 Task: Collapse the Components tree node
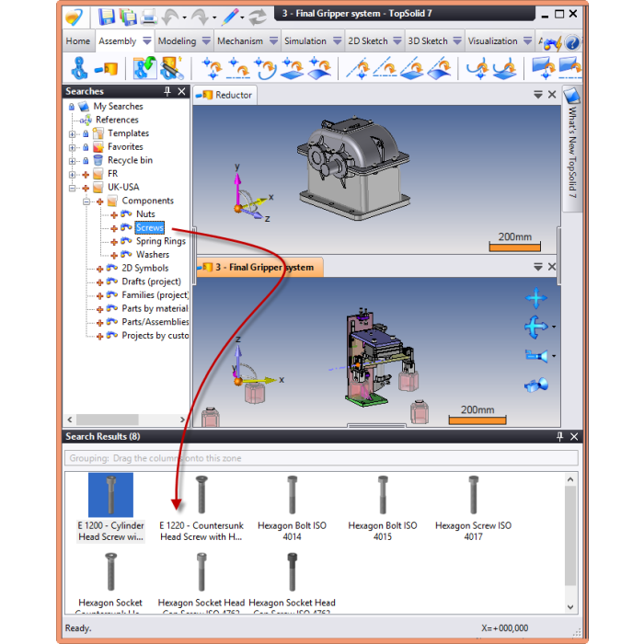pyautogui.click(x=86, y=201)
